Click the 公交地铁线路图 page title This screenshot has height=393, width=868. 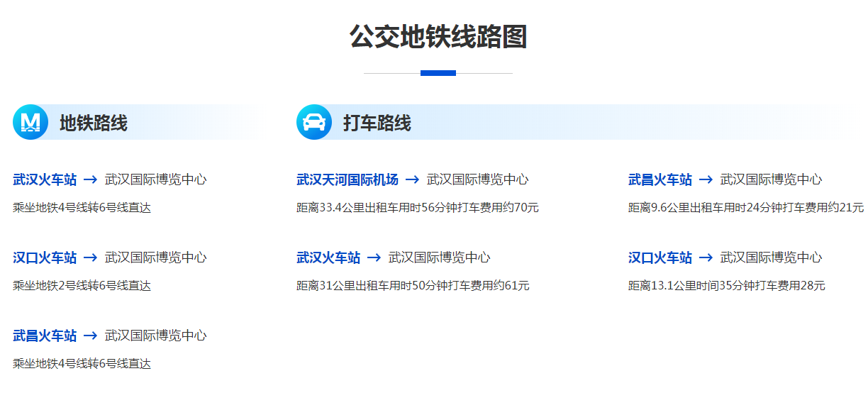tap(438, 37)
